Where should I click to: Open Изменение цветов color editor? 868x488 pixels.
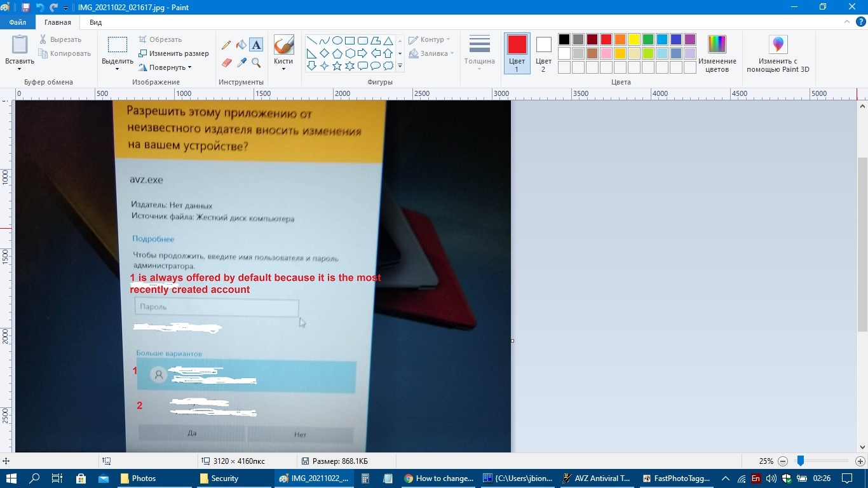tap(717, 54)
